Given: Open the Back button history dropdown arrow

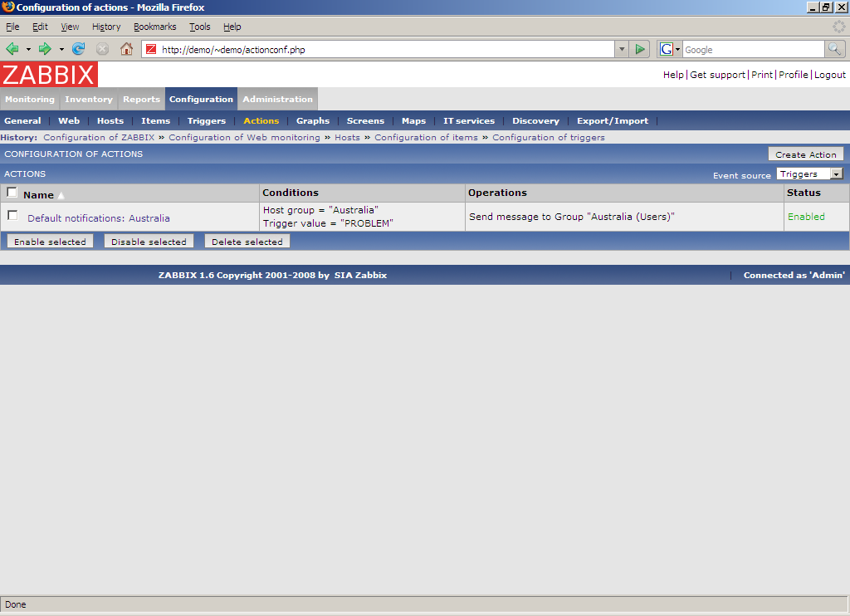Looking at the screenshot, I should point(28,49).
